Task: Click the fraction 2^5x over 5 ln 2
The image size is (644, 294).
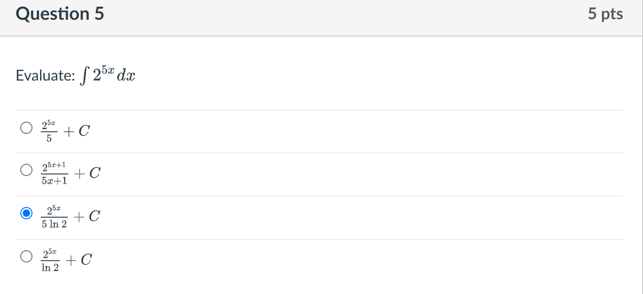Action: pos(54,217)
